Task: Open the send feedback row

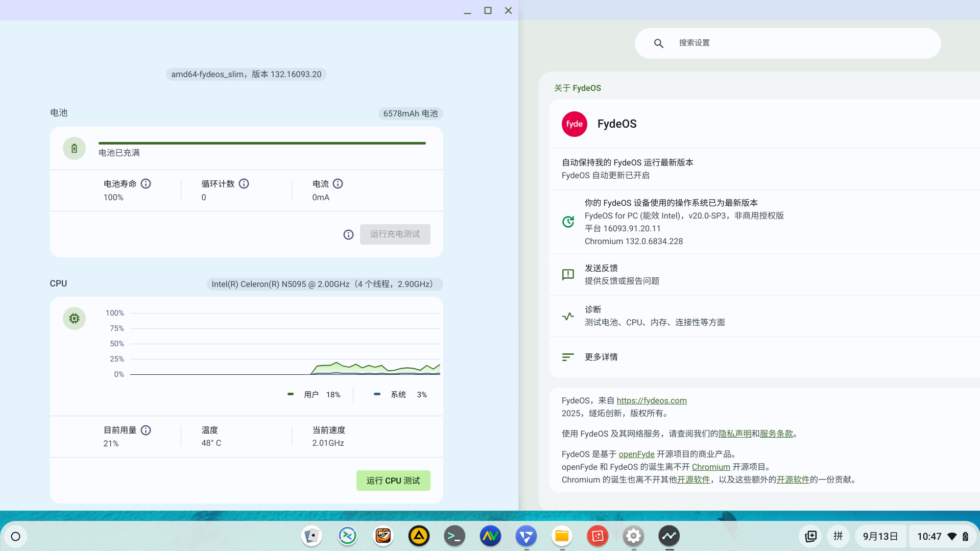Action: pyautogui.click(x=764, y=275)
